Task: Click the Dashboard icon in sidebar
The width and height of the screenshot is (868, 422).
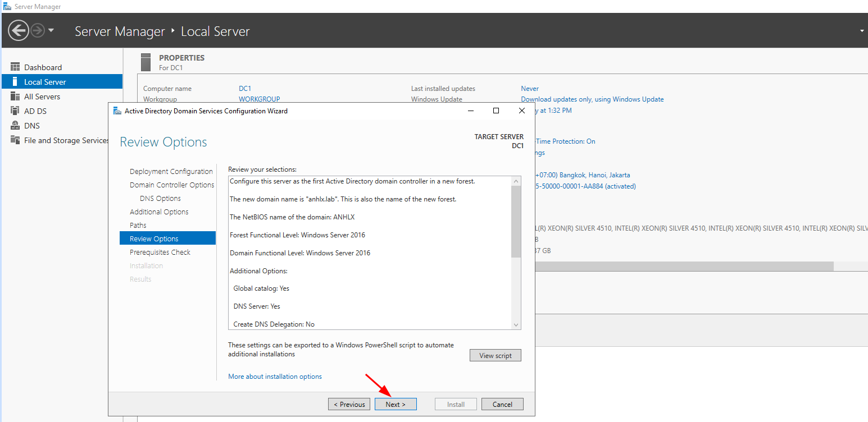Action: pos(15,67)
